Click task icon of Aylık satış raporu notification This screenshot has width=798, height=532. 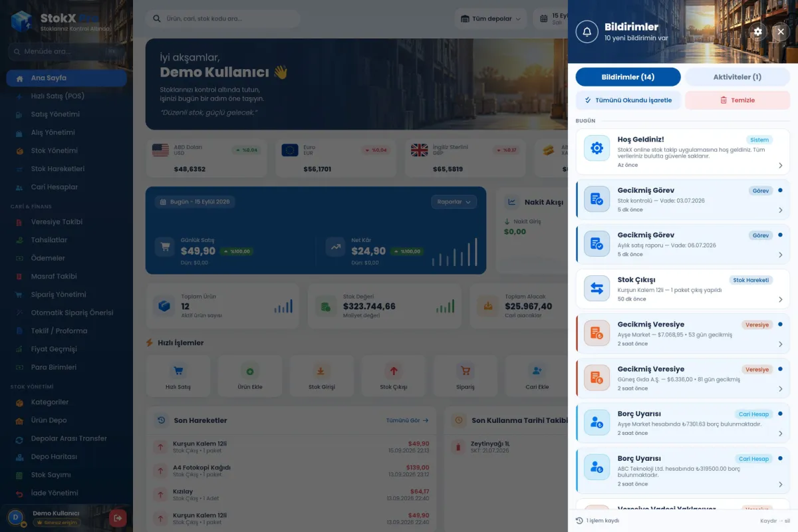coord(597,243)
